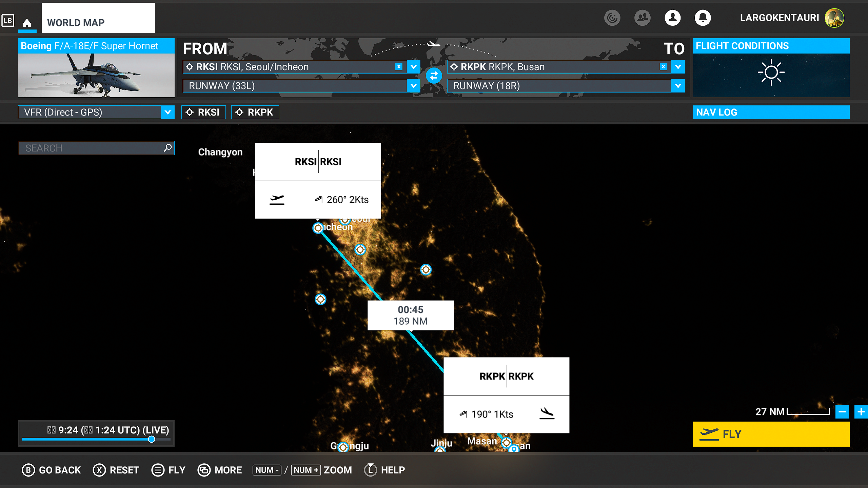Expand the Runway 33L dropdown

[x=413, y=86]
